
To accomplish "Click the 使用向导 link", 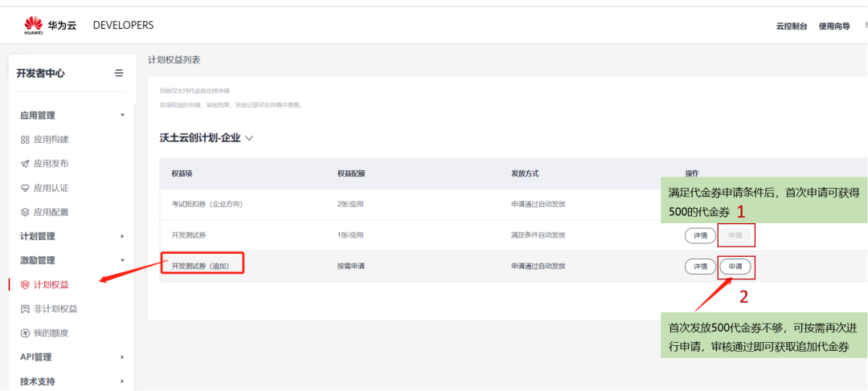I will point(834,26).
